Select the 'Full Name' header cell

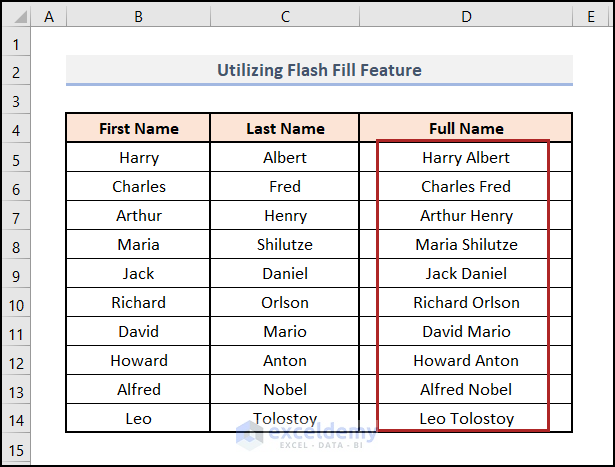(465, 129)
